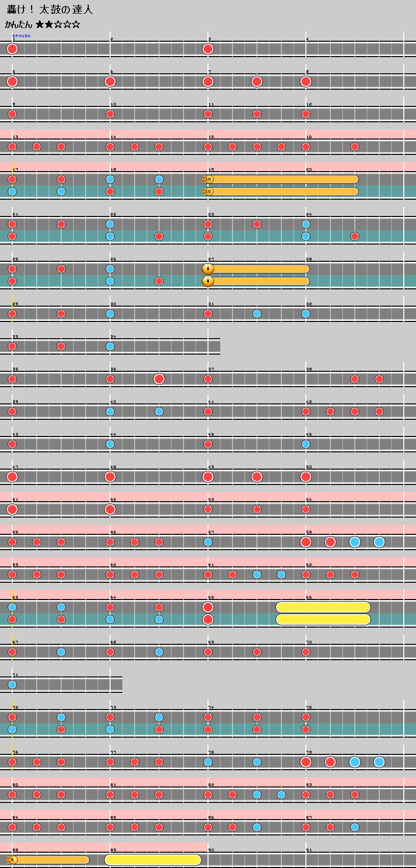Viewport: 416px width, 868px height.
Task: Click the measure 90 number label
Action: [211, 850]
